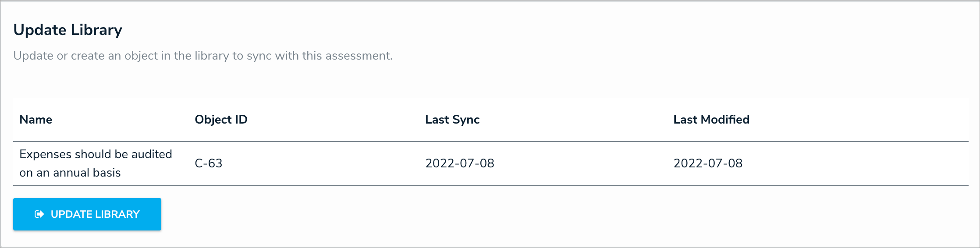Select the Last Sync column header
Image resolution: width=980 pixels, height=248 pixels.
(452, 120)
